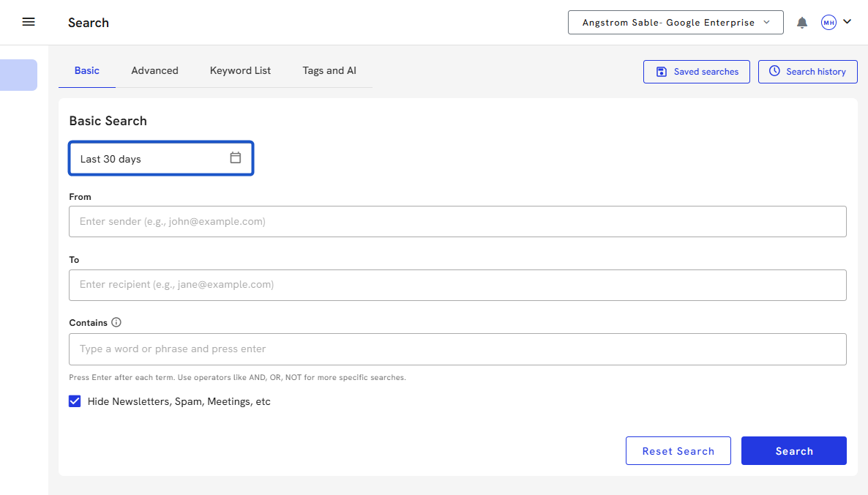Click the info icon next to Contains
The image size is (868, 495).
pos(116,322)
